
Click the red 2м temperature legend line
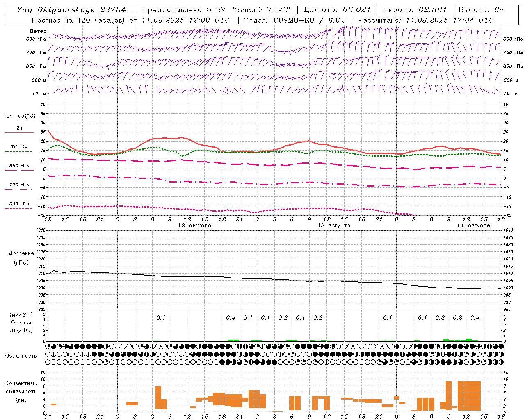(19, 132)
